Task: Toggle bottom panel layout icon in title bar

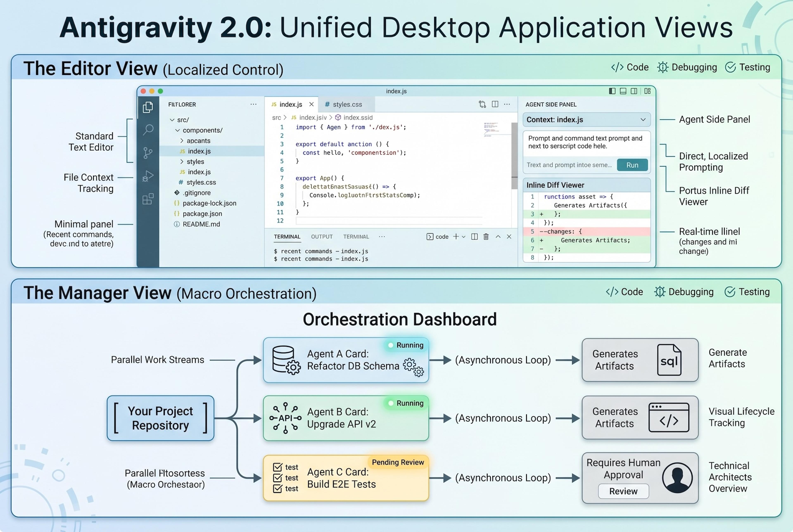Action: tap(623, 91)
